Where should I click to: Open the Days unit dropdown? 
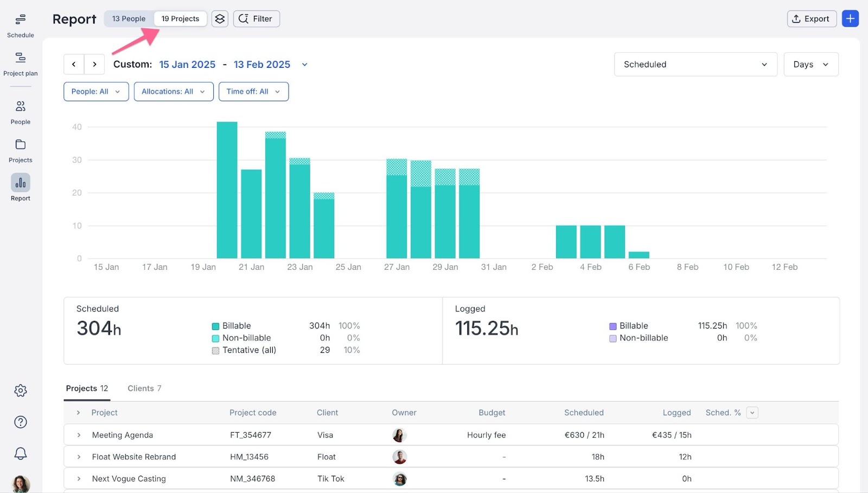coord(810,65)
